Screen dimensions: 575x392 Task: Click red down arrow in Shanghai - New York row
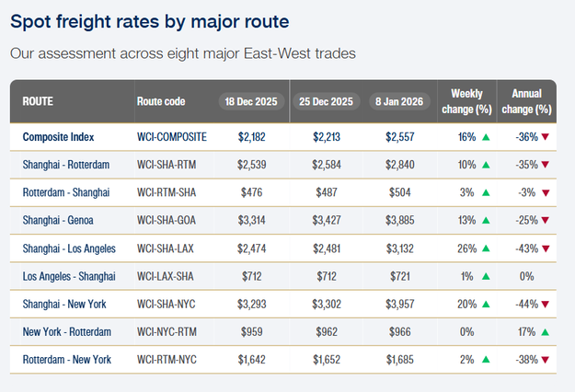[546, 304]
